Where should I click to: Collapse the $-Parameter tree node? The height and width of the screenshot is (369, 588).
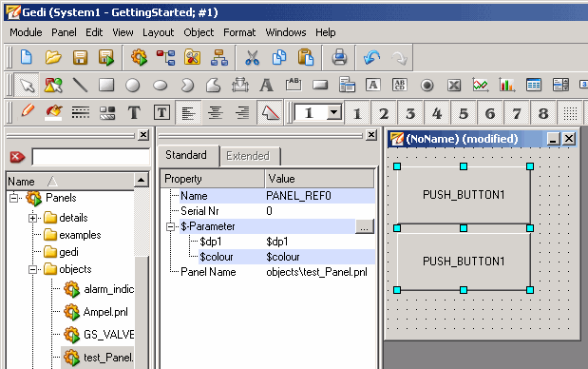pos(171,226)
